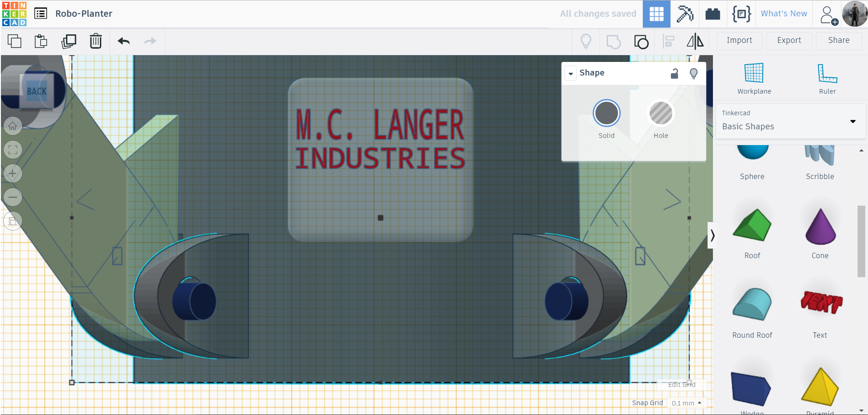Viewport: 868px width, 415px height.
Task: Select the Roof shape
Action: click(x=752, y=233)
